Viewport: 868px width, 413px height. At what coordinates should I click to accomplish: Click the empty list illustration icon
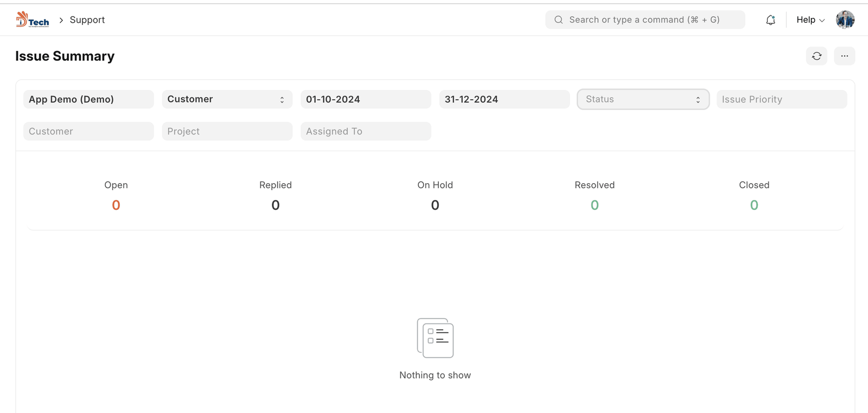click(x=435, y=338)
